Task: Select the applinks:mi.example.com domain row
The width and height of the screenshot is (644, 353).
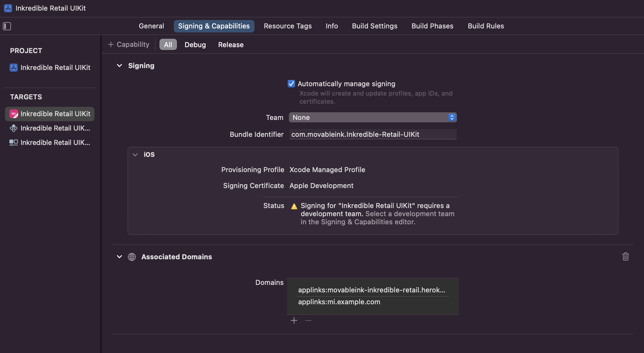Action: [x=339, y=302]
